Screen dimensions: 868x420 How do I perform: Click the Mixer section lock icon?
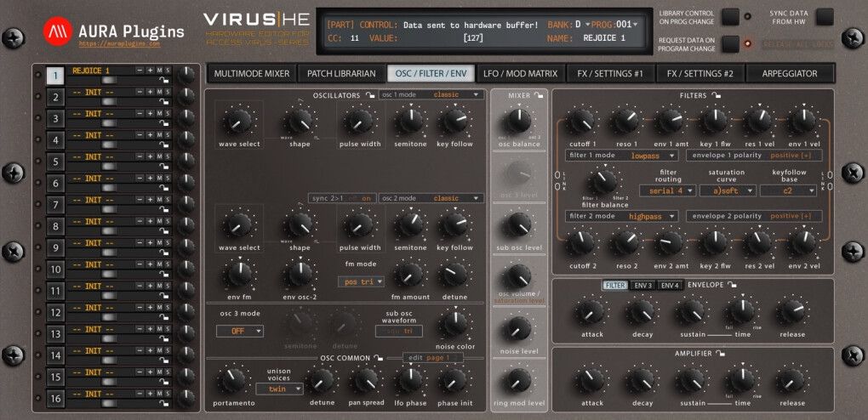540,96
